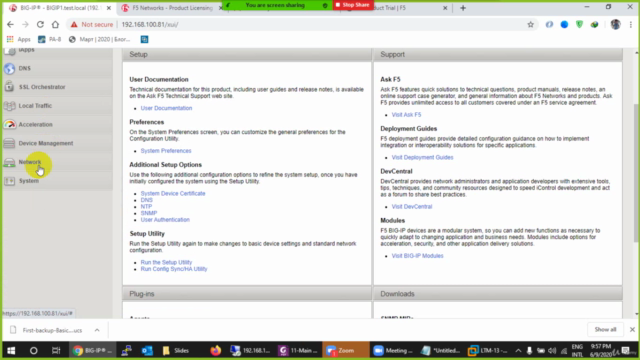Viewport: 640px width, 360px height.
Task: Open the Visit BIG-IP Modules link
Action: point(417,256)
